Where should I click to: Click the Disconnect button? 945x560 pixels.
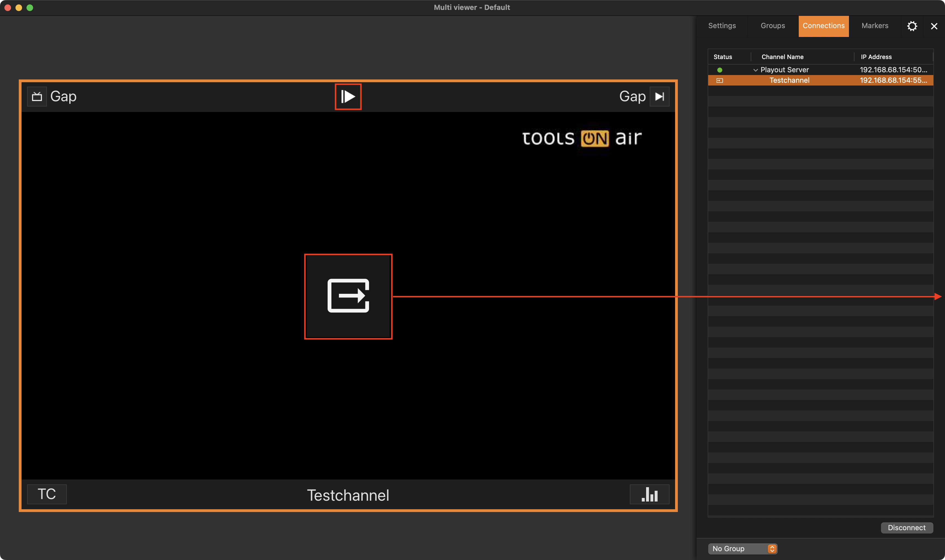tap(906, 527)
